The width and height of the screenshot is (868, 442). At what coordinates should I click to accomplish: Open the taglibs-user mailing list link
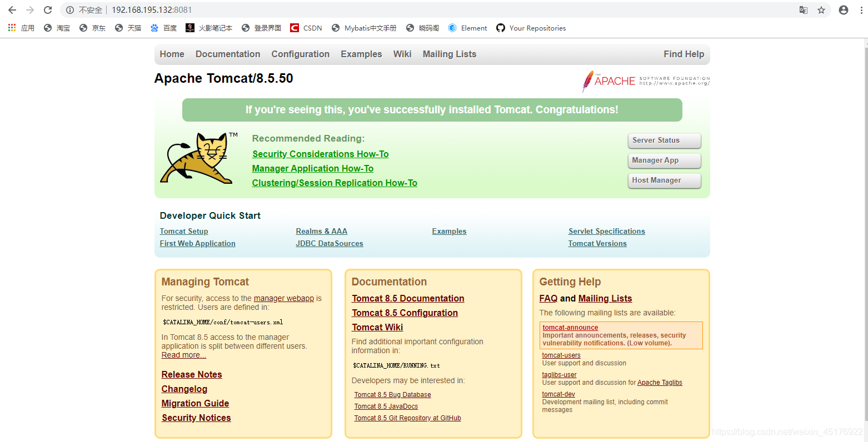pyautogui.click(x=560, y=375)
